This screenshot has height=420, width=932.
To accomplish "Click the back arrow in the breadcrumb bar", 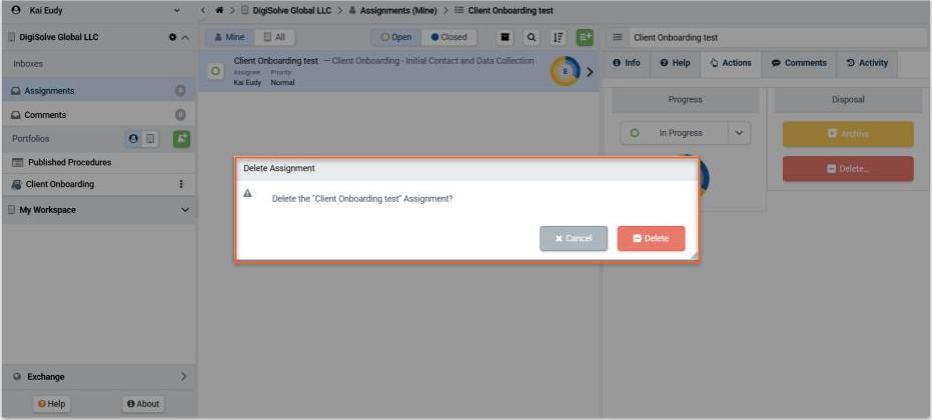I will [x=203, y=11].
